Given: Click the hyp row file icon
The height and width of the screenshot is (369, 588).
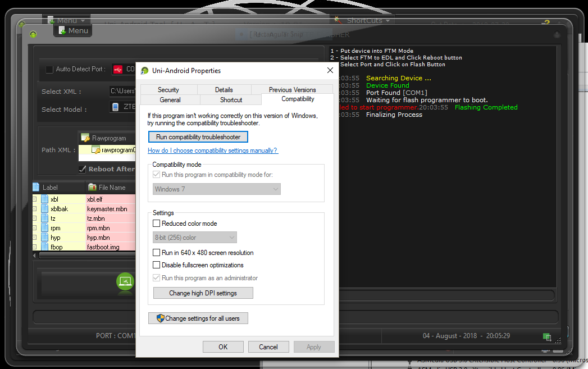Looking at the screenshot, I should pos(44,238).
